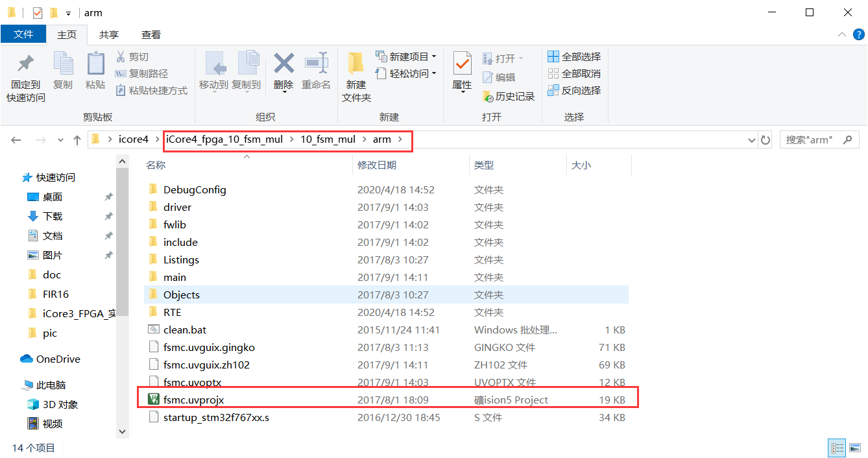Expand the New Item dropdown
Screen dimensions: 868x458
[433, 57]
